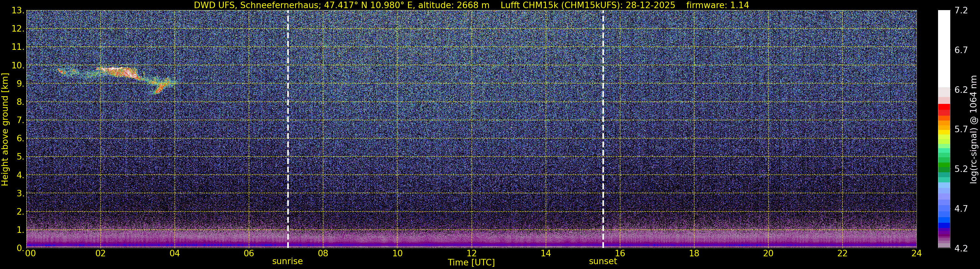Click the colorbar tick label 7.2
The height and width of the screenshot is (269, 980).
click(x=961, y=11)
